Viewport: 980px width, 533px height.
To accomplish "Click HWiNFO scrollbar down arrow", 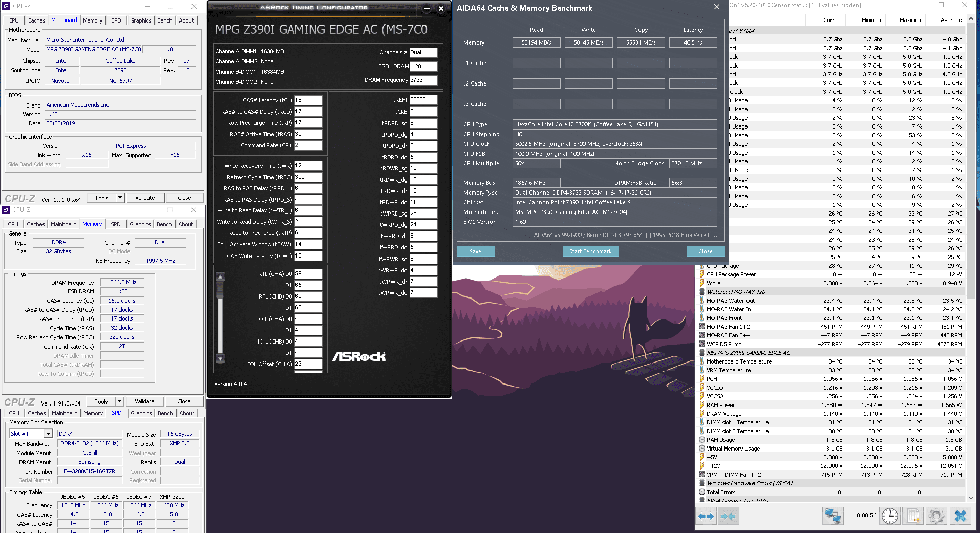I will point(971,498).
